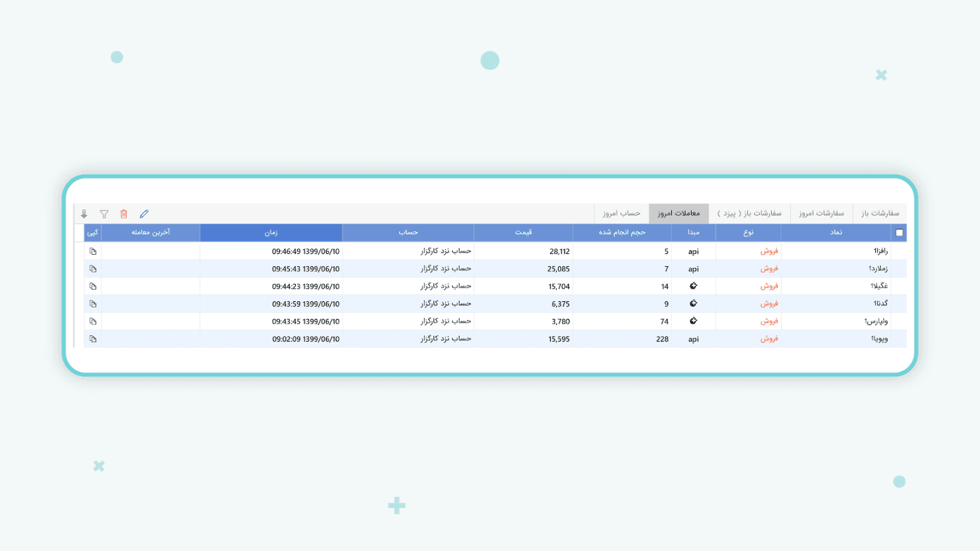Open the سفارشات باز ( پیزد ) tab

(x=749, y=214)
